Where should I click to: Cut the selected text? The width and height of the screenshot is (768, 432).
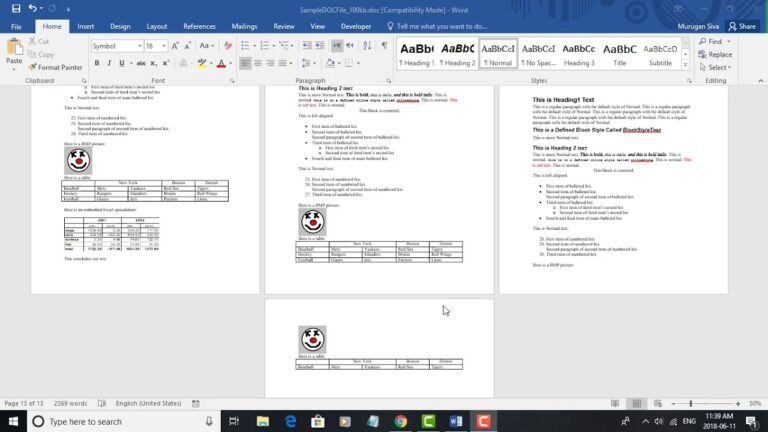point(39,42)
